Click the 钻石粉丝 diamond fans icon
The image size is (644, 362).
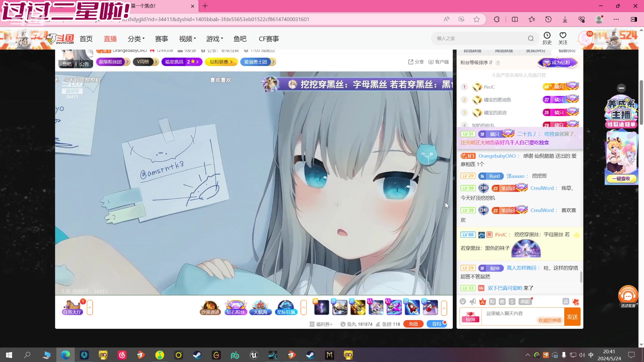tap(236, 307)
